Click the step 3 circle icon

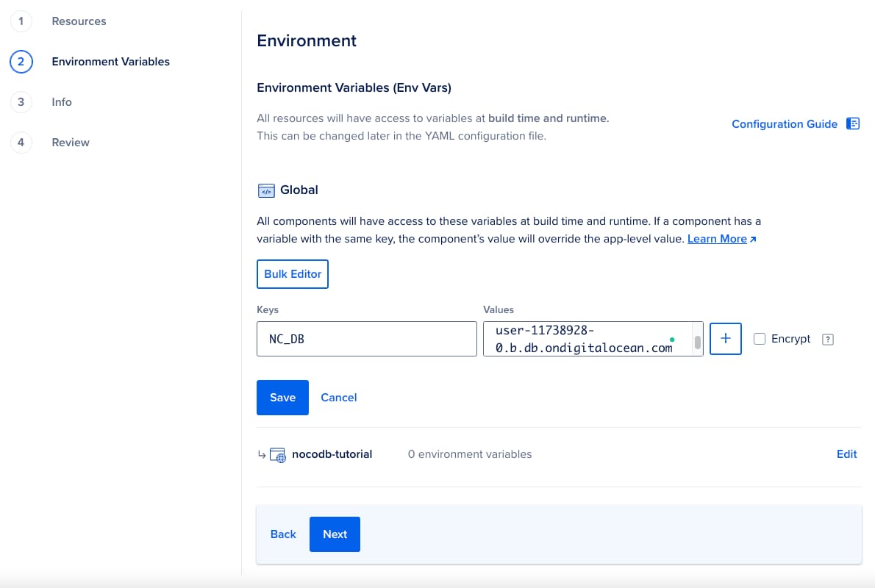tap(21, 102)
